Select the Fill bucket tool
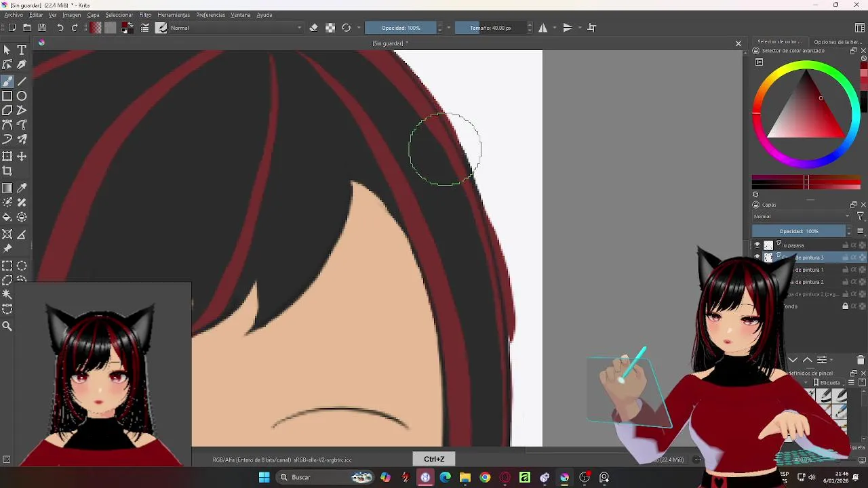The width and height of the screenshot is (868, 488). point(7,217)
